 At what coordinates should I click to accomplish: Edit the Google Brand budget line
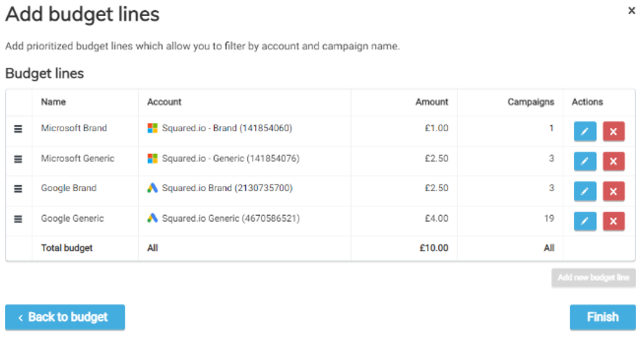pos(585,191)
